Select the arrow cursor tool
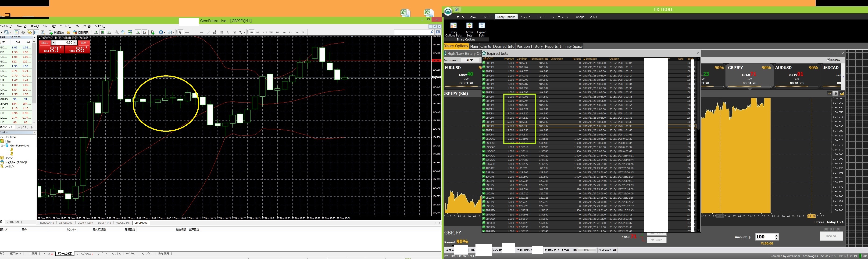Screen dimensions: 868x259 point(180,32)
